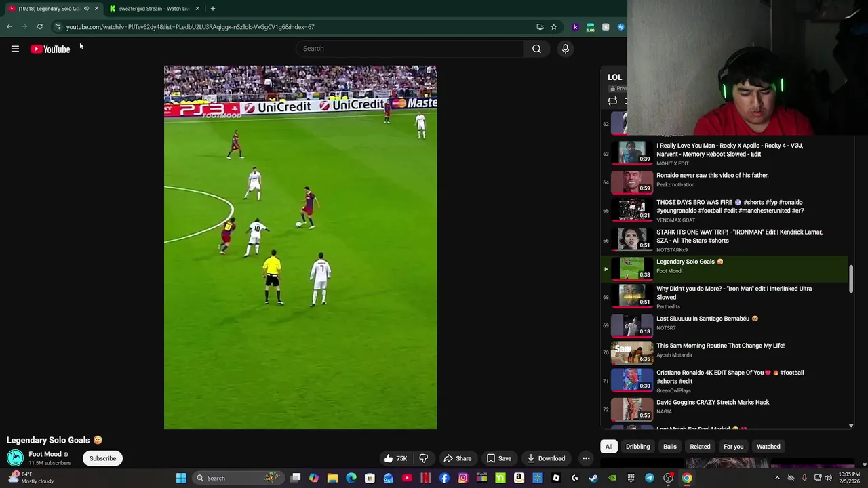Go back with browser back arrow
Image resolution: width=868 pixels, height=488 pixels.
click(9, 27)
